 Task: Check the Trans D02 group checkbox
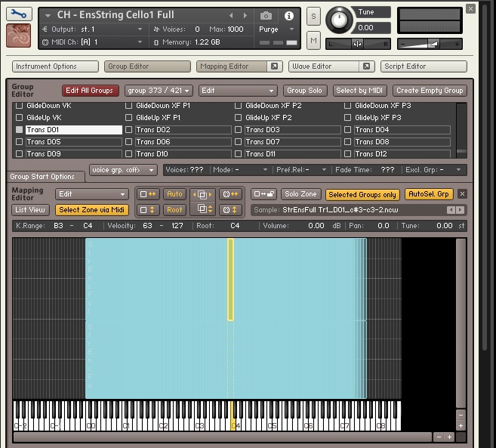tap(129, 129)
